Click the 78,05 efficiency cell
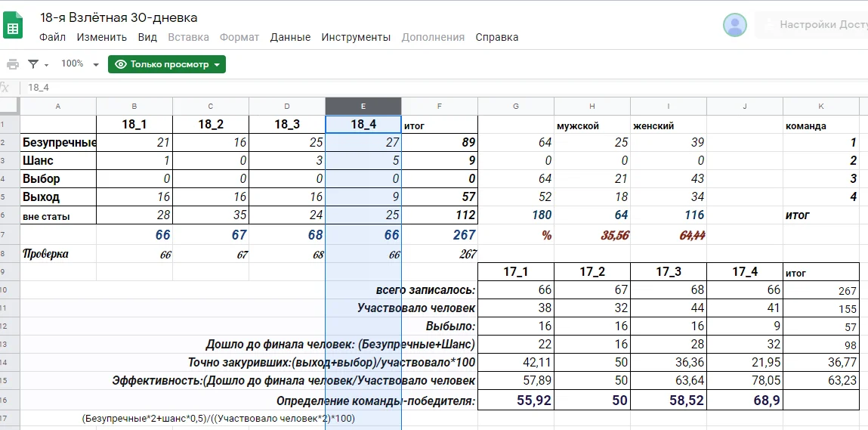The image size is (868, 430). tap(745, 381)
